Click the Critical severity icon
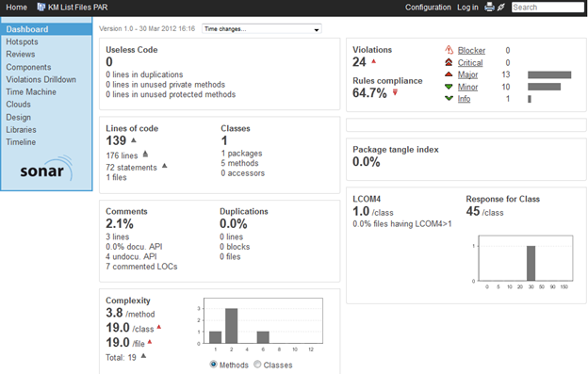This screenshot has width=588, height=374. 449,62
